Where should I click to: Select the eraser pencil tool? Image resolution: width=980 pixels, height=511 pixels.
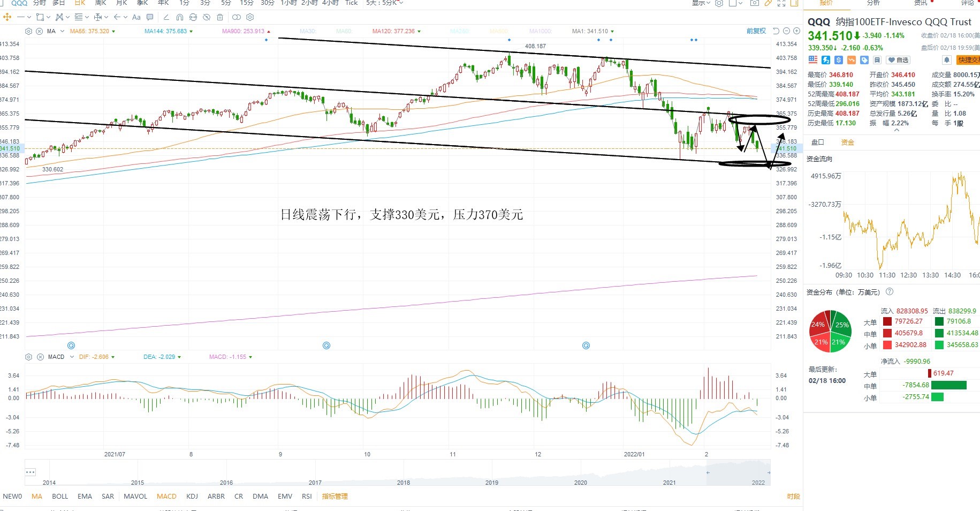pyautogui.click(x=166, y=17)
